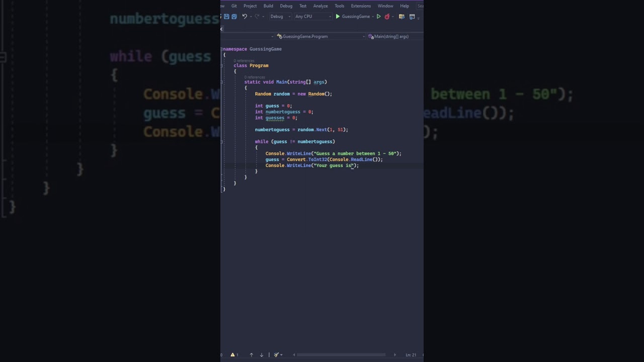Image resolution: width=644 pixels, height=362 pixels.
Task: Click the underlined 'guesses' variable
Action: click(x=275, y=118)
